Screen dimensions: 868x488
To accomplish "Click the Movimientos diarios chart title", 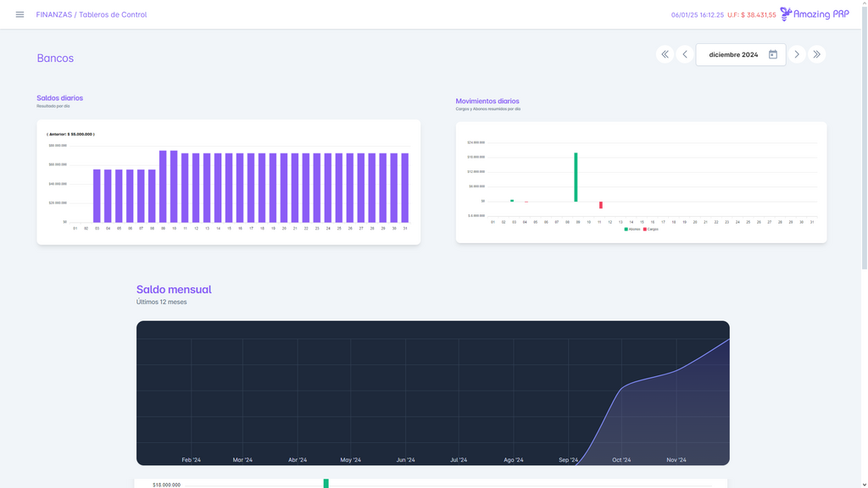I will [x=487, y=101].
